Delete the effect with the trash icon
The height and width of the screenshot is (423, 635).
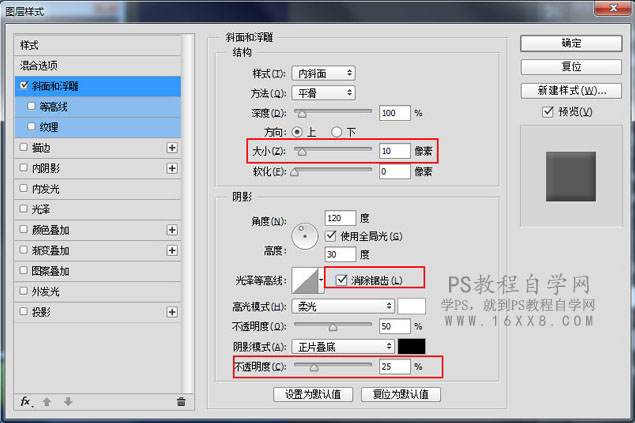tap(181, 402)
